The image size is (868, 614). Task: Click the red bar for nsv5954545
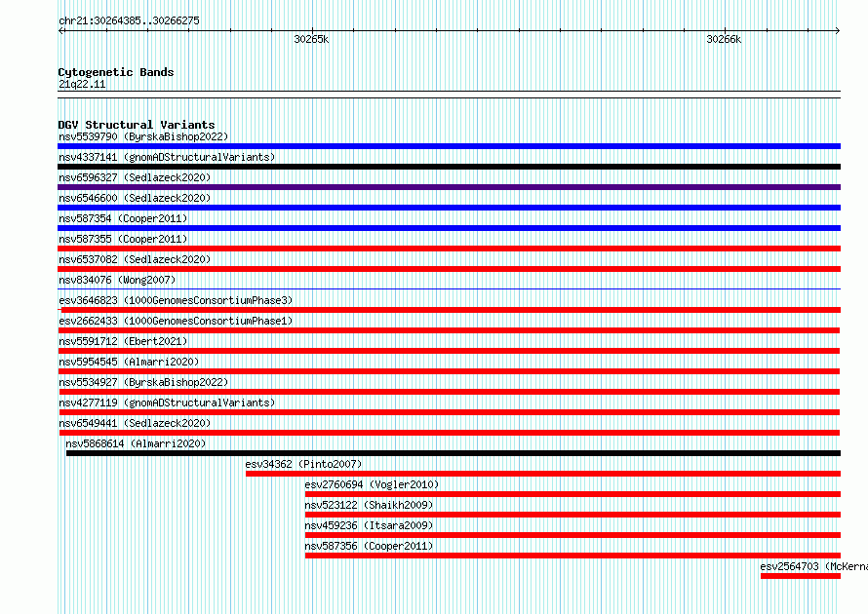pyautogui.click(x=449, y=371)
